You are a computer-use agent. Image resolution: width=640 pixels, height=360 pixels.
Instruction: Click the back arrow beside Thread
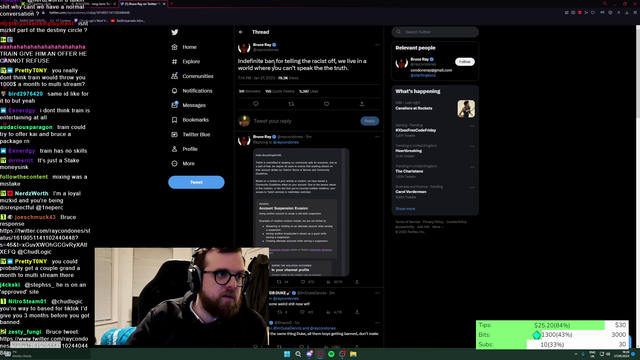tap(241, 32)
